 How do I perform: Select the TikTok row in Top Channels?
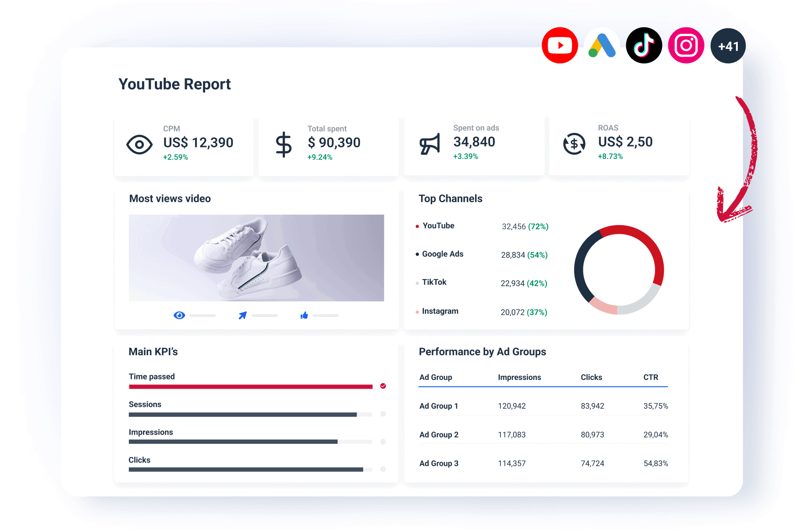click(481, 283)
